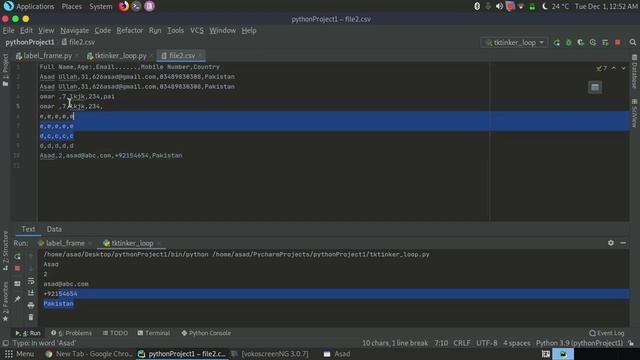This screenshot has width=640, height=360.
Task: Click tool window quick access icon bottom-left
Action: (5, 343)
